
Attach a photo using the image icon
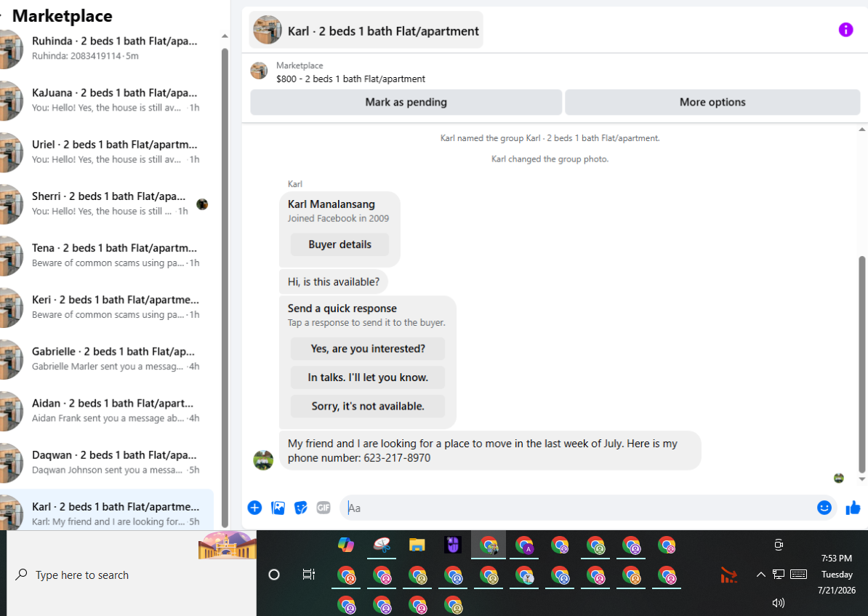[x=278, y=508]
